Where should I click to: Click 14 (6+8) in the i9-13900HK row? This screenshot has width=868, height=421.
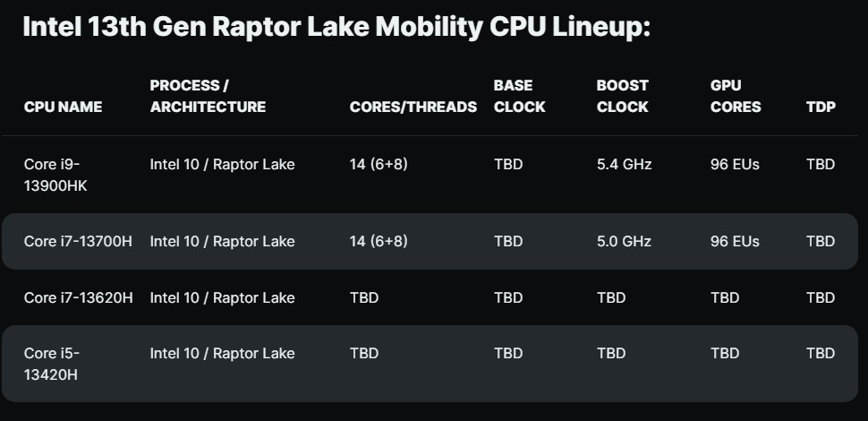379,164
